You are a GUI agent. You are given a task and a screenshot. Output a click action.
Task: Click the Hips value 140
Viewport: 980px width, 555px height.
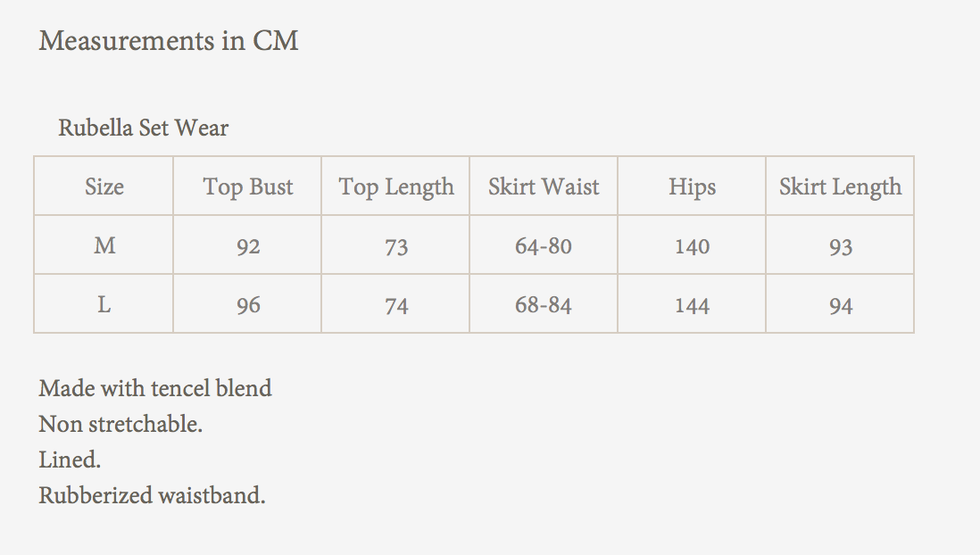[692, 246]
